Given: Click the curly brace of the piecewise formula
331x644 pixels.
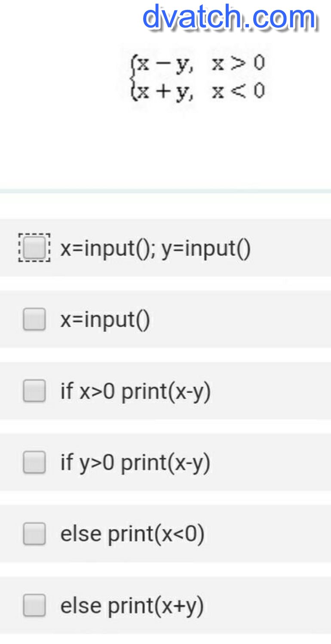Looking at the screenshot, I should 133,78.
